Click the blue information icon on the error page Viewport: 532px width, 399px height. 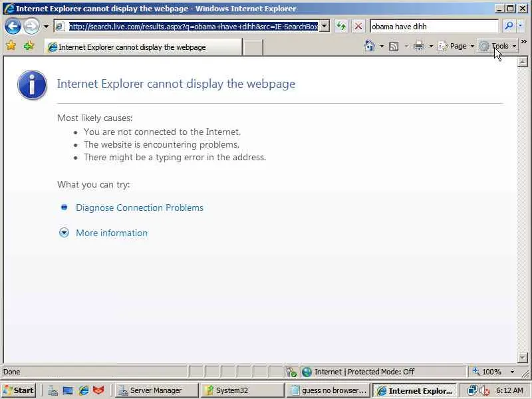(x=32, y=85)
